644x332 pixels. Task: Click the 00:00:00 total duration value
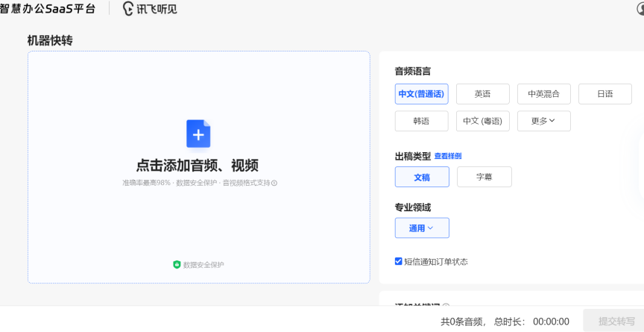[x=551, y=322]
